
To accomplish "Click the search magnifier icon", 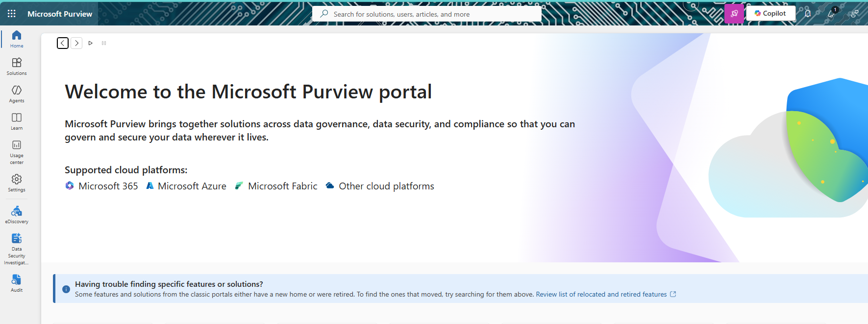I will point(324,14).
